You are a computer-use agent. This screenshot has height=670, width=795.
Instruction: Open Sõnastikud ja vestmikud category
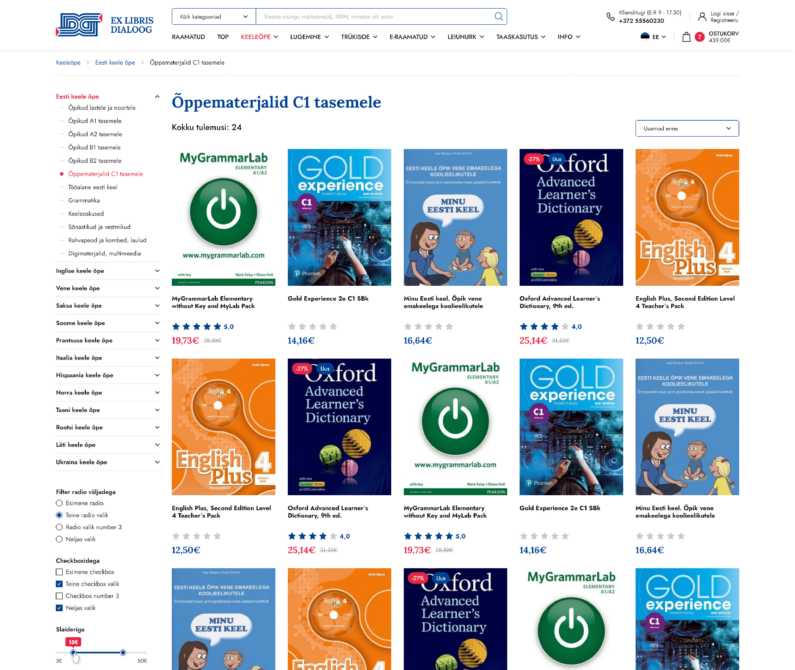pos(99,227)
